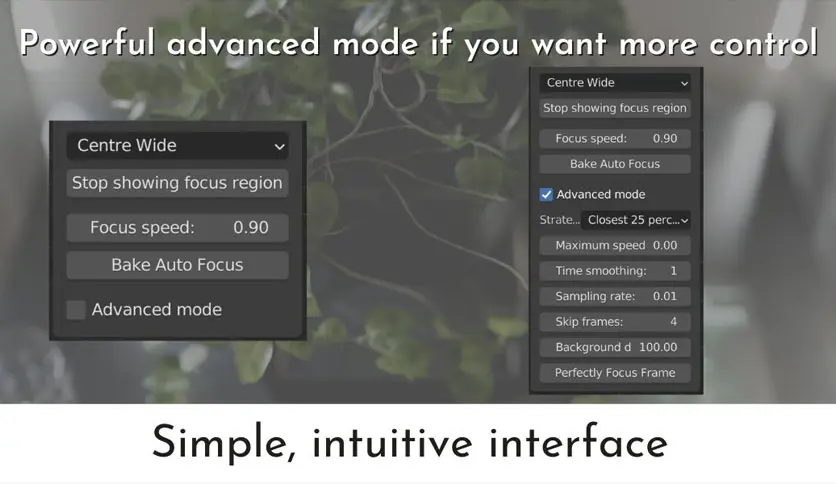Viewport: 836px width, 484px height.
Task: Adjust Focus speed field in right panel
Action: coord(615,139)
